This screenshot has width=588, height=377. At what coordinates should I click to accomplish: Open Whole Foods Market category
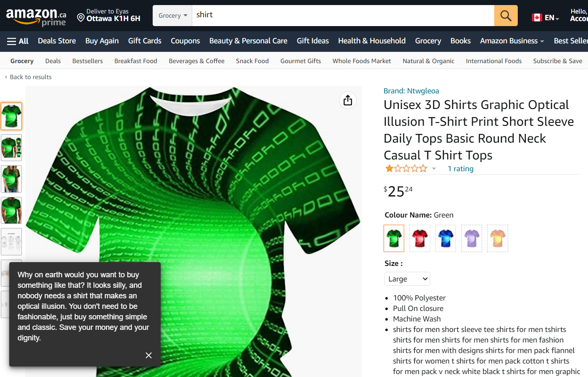coord(362,61)
